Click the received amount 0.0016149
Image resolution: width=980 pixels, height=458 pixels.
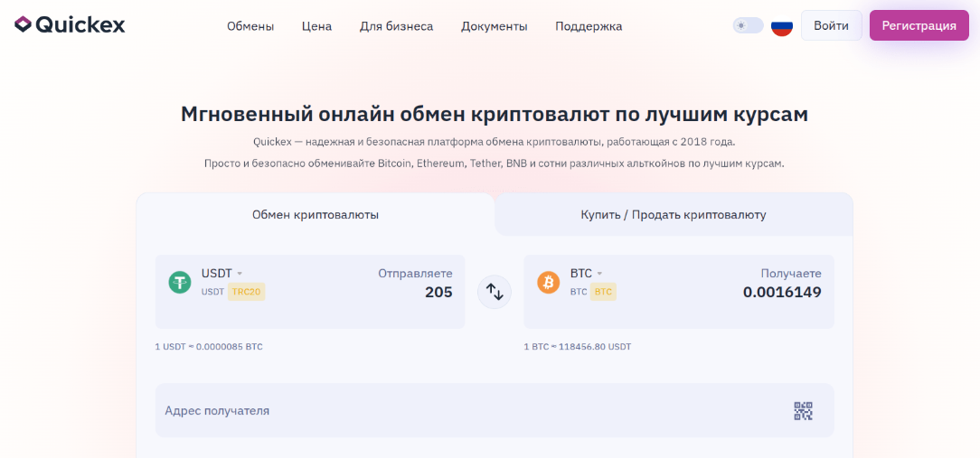click(x=782, y=293)
